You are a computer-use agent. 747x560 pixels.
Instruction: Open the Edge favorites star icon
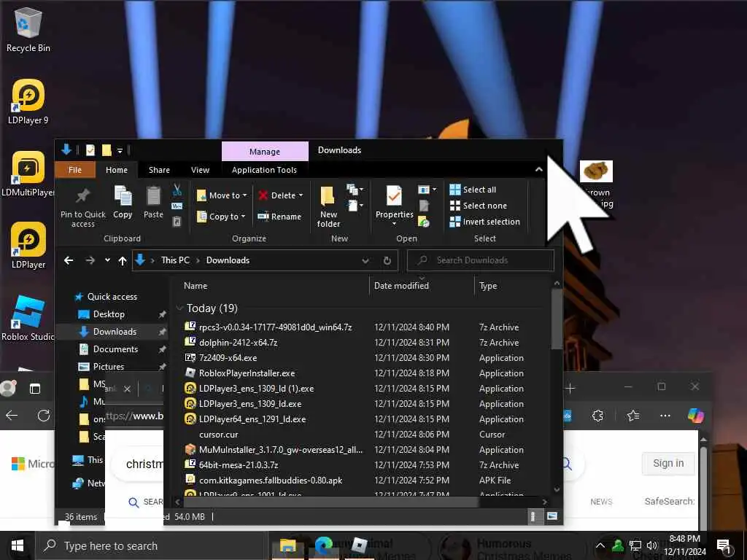click(633, 416)
